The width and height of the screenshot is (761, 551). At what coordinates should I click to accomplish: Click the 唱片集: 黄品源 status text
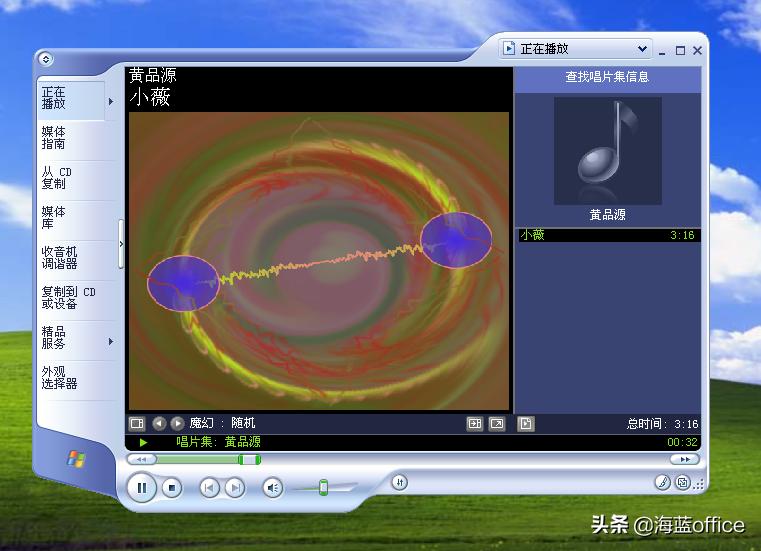218,442
